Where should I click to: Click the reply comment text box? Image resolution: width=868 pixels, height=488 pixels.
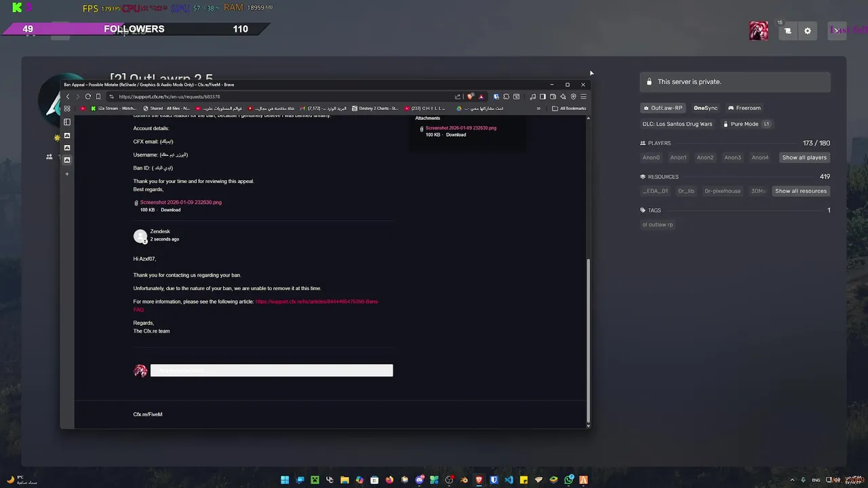coord(271,370)
